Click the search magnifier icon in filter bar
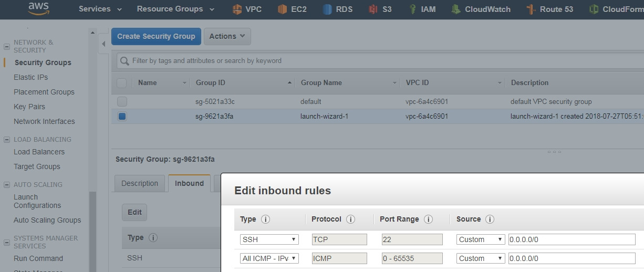644x272 pixels. (x=124, y=61)
